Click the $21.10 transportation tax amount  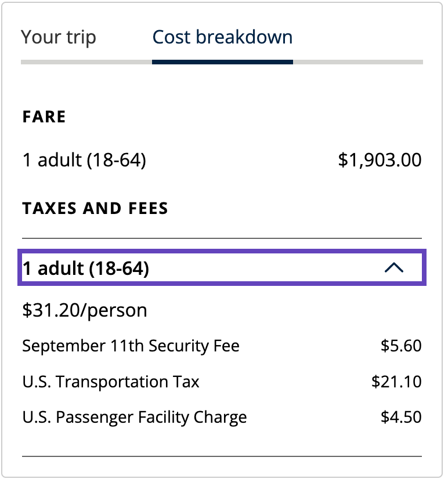(x=396, y=382)
